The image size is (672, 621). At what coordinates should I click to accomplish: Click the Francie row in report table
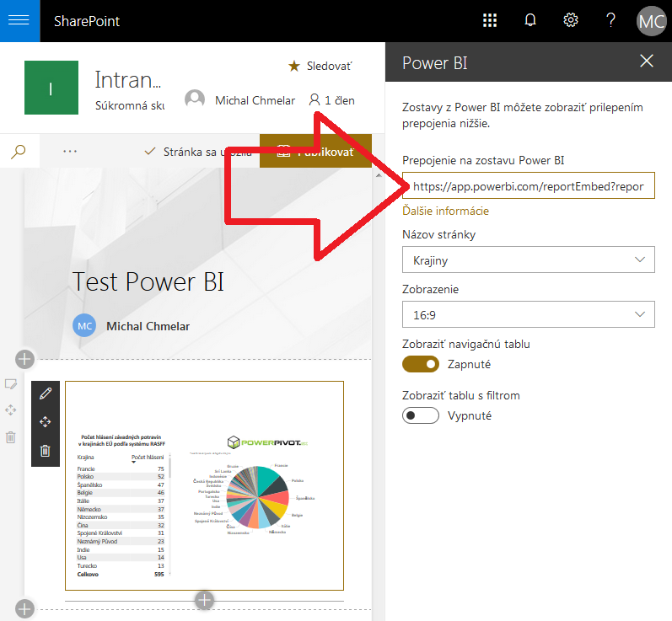pos(121,469)
